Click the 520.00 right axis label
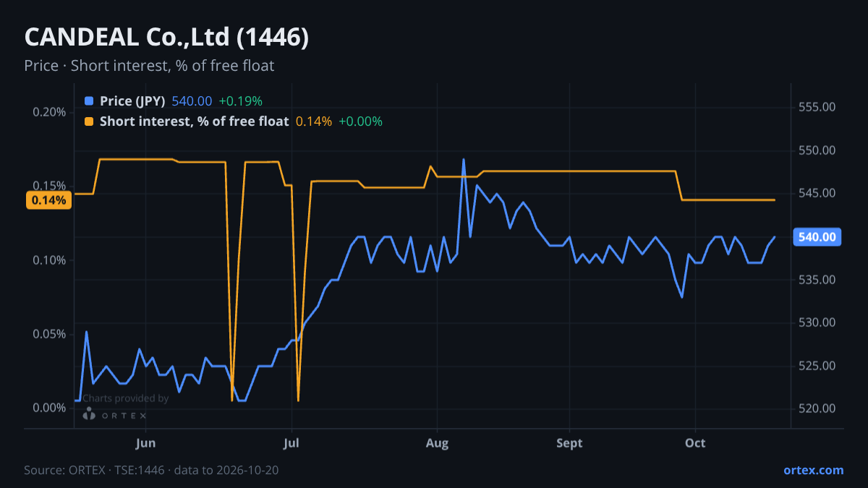The width and height of the screenshot is (868, 488). coord(819,408)
